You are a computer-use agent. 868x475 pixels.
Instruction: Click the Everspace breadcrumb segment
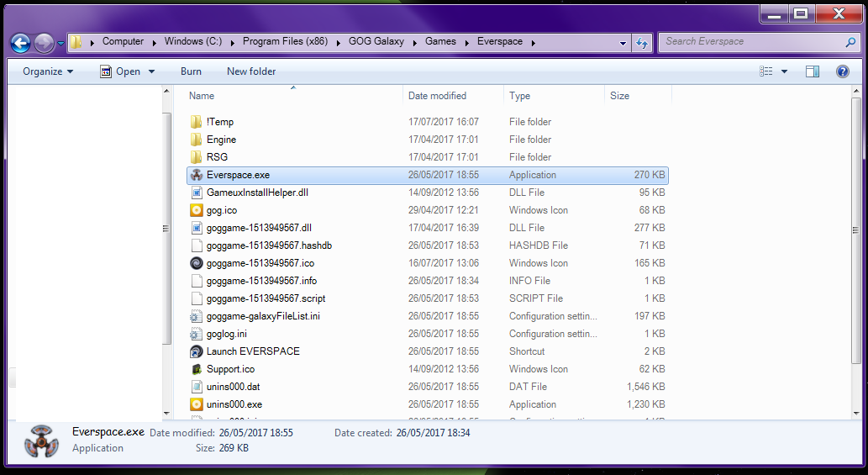click(x=500, y=41)
